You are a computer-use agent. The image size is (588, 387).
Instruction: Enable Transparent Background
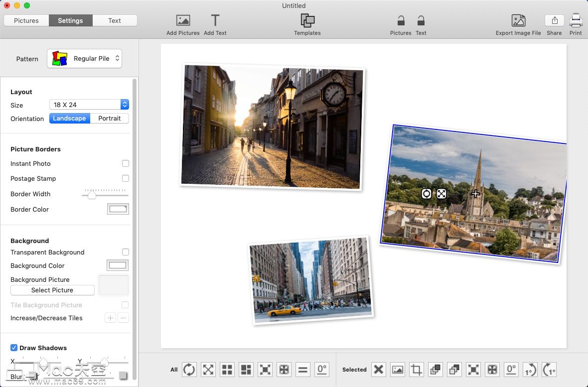pos(126,252)
